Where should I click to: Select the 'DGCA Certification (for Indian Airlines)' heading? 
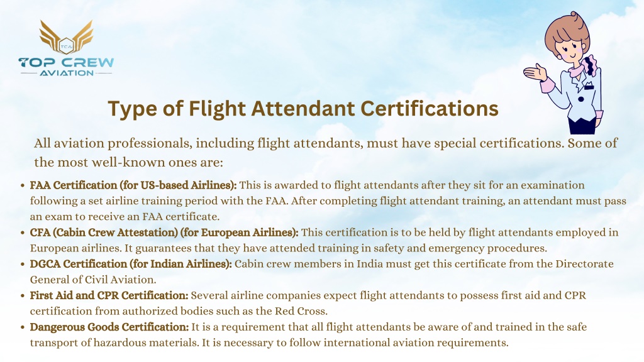[131, 264]
